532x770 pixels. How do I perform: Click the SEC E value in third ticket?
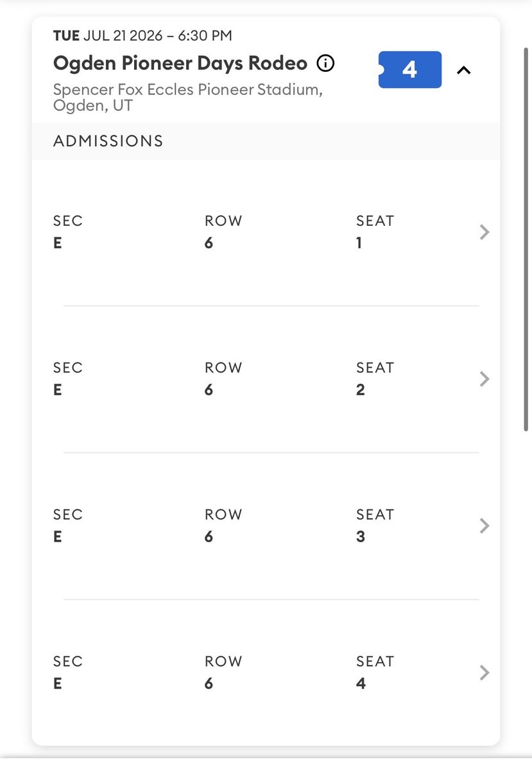(x=58, y=536)
